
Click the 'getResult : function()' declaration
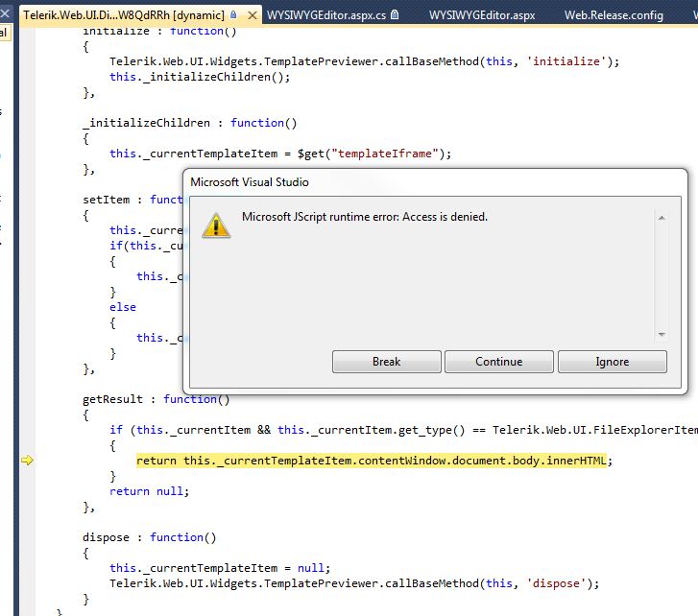[156, 399]
